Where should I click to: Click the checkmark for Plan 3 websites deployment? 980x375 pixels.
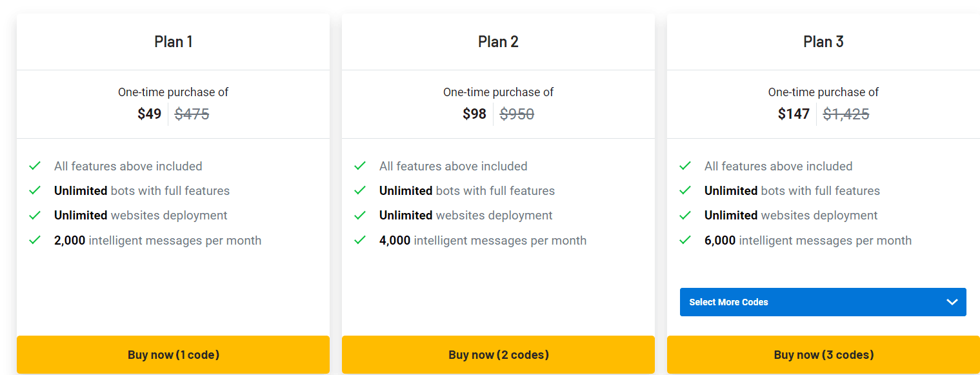pyautogui.click(x=685, y=215)
